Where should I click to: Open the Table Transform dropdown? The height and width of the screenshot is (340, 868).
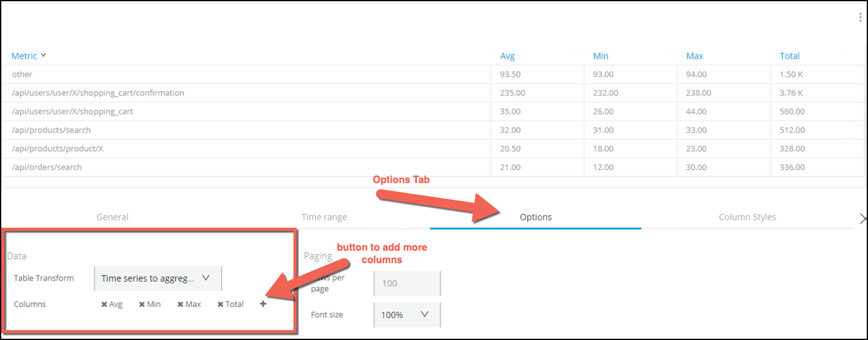[x=158, y=278]
